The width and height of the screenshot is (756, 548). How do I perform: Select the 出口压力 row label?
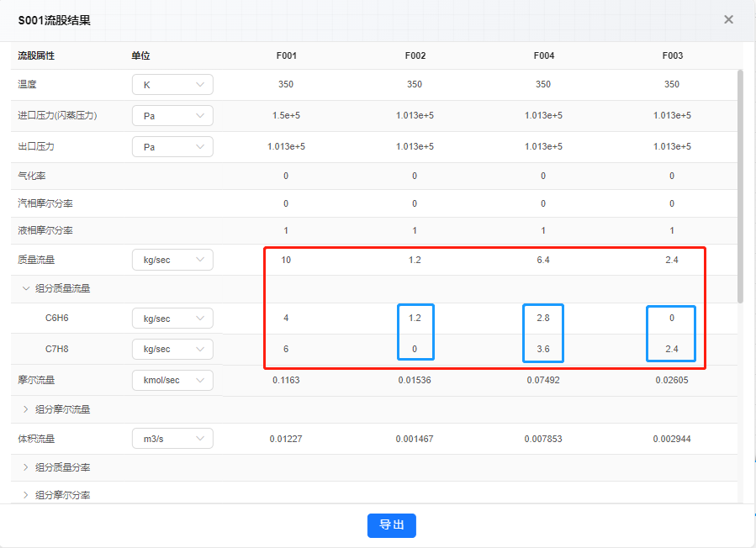point(36,146)
